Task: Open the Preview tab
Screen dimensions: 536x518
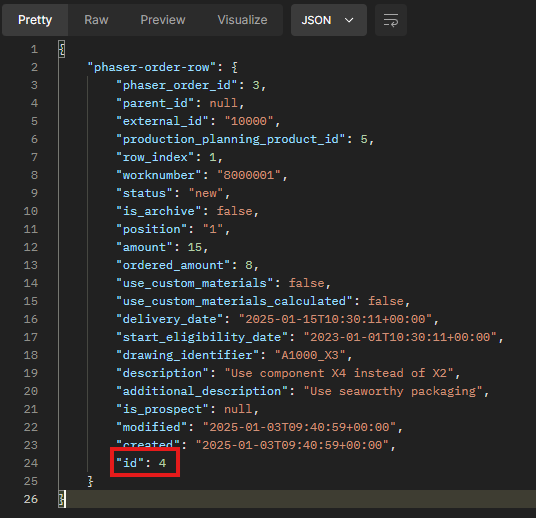Action: pyautogui.click(x=163, y=20)
